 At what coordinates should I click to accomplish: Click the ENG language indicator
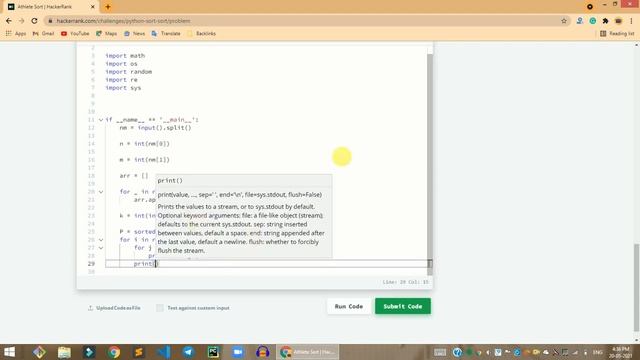pos(598,352)
